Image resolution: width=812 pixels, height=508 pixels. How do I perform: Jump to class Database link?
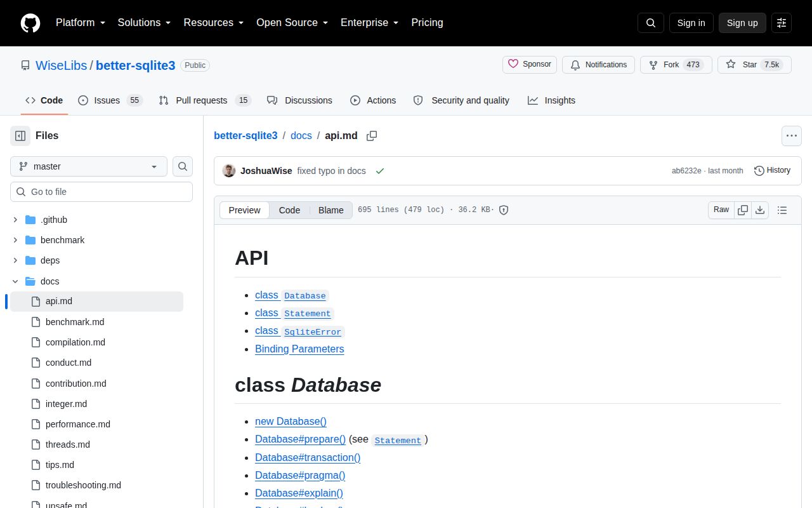(x=292, y=295)
